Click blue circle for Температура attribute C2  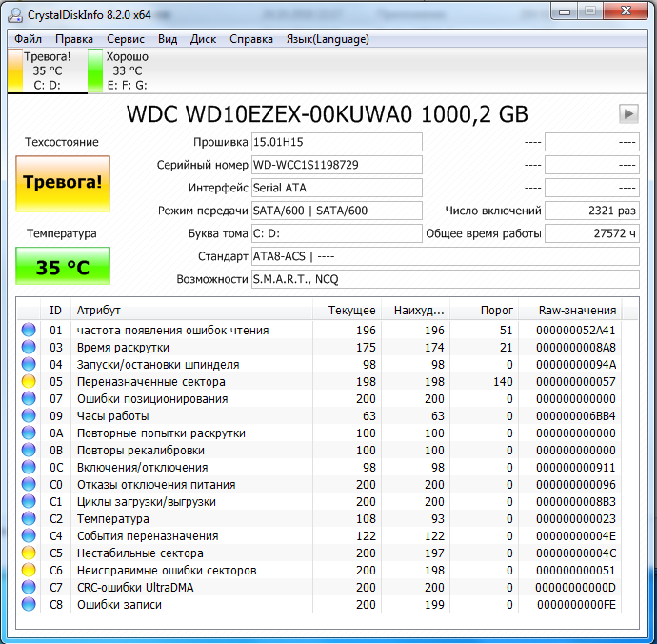point(29,518)
